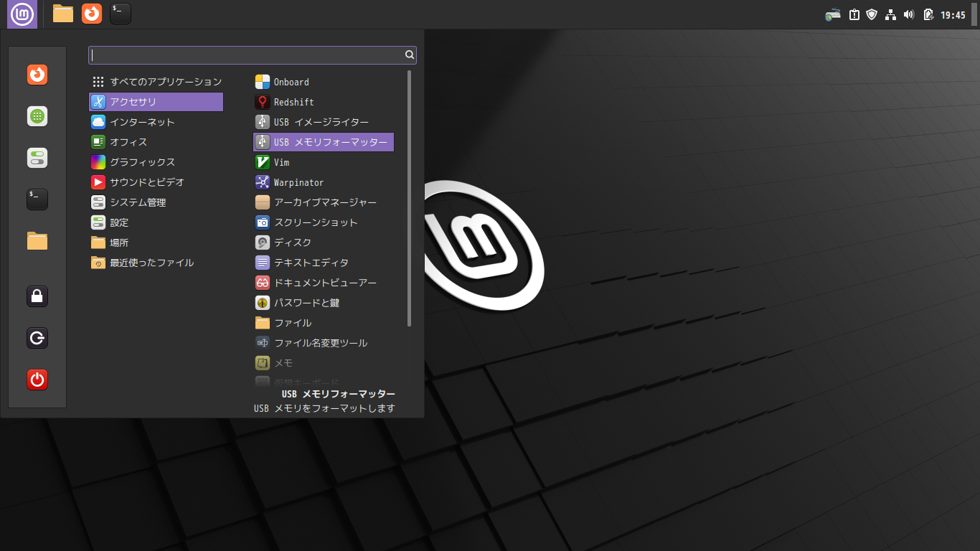The height and width of the screenshot is (551, 980).
Task: Launch USB イメージライター
Action: [x=324, y=122]
